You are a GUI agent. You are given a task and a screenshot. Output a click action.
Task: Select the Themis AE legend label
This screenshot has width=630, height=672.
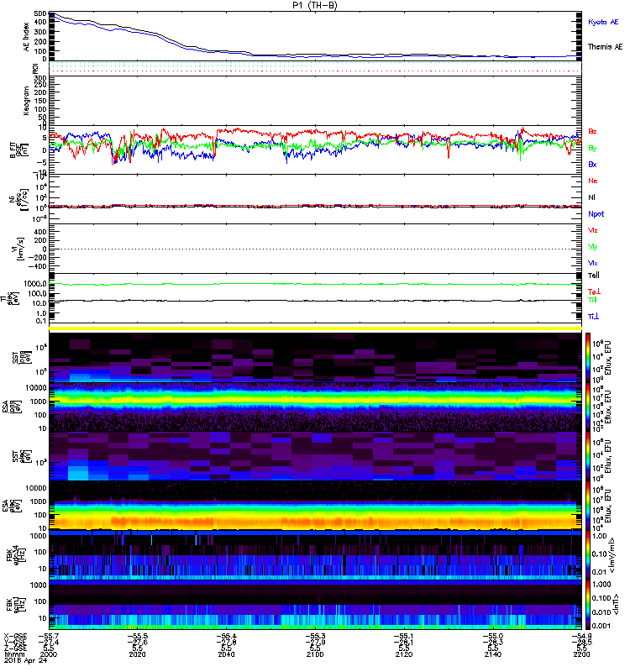click(x=605, y=47)
